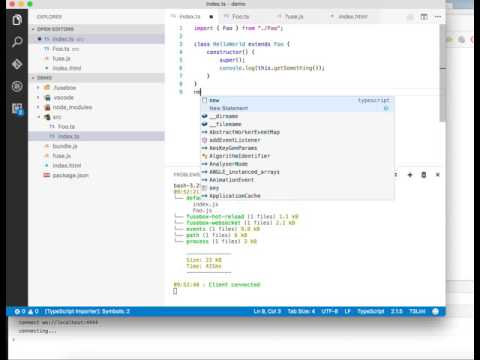Image resolution: width=480 pixels, height=360 pixels.
Task: Open bundle.js in file tree
Action: [97, 146]
